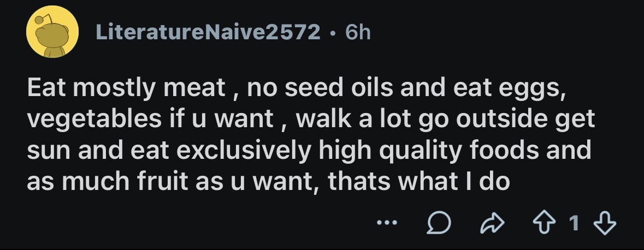Visit LiteratureNaive2572's user profile
Viewport: 644px width, 250px height.
tap(208, 32)
